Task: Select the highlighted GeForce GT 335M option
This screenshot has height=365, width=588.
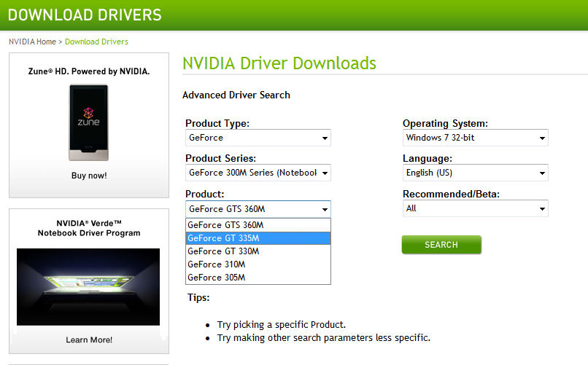Action: (x=258, y=238)
